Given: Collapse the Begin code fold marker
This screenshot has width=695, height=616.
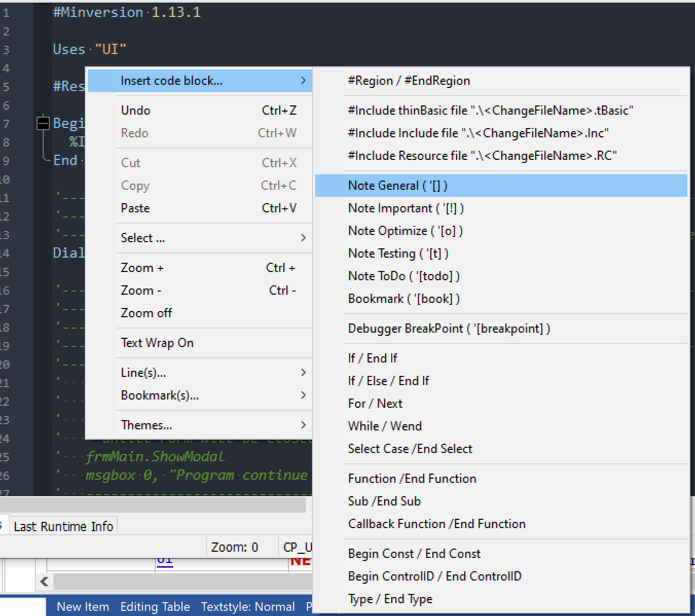Looking at the screenshot, I should click(x=43, y=123).
